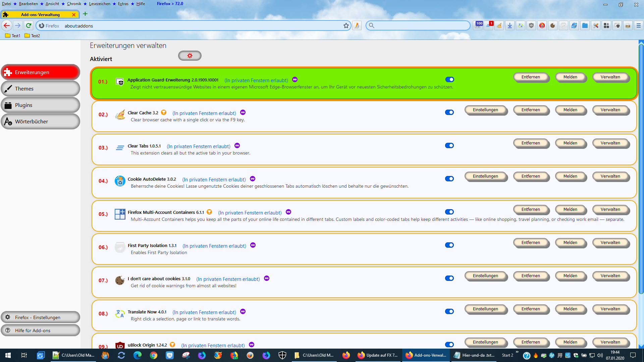Viewport: 644px width, 362px height.
Task: Toggle off the Clear Tabs extension
Action: [x=449, y=145]
